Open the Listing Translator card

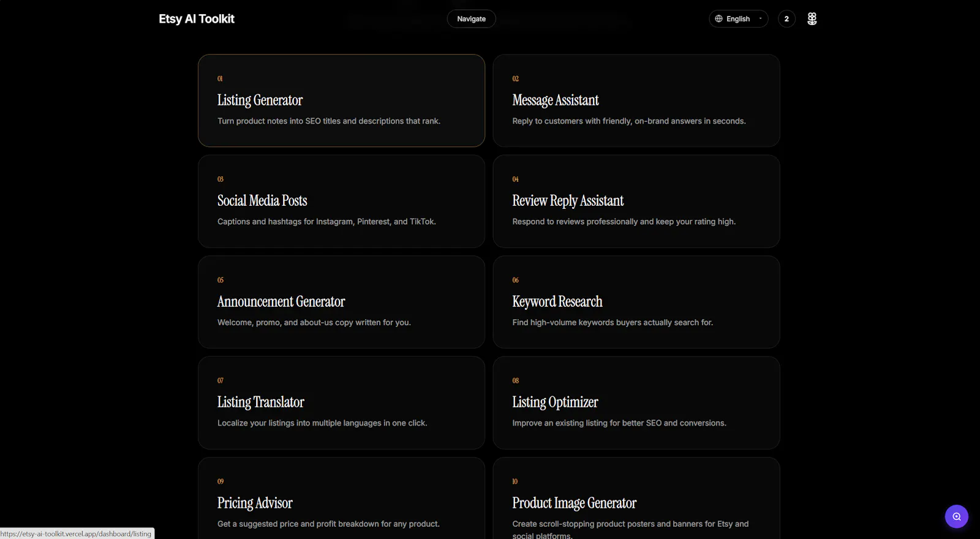tap(341, 403)
